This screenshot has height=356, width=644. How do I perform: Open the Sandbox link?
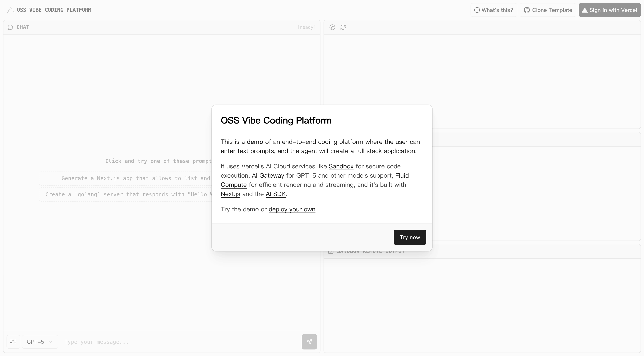click(x=341, y=166)
